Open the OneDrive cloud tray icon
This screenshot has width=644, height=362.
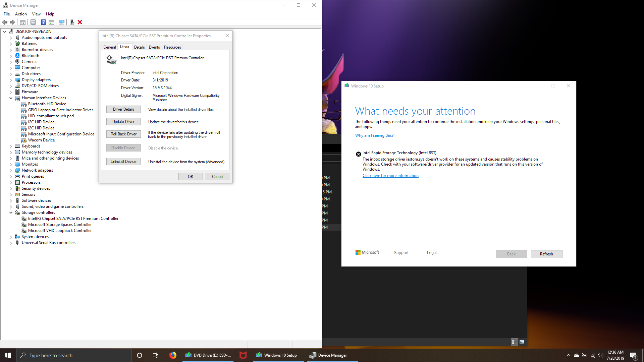[x=577, y=355]
